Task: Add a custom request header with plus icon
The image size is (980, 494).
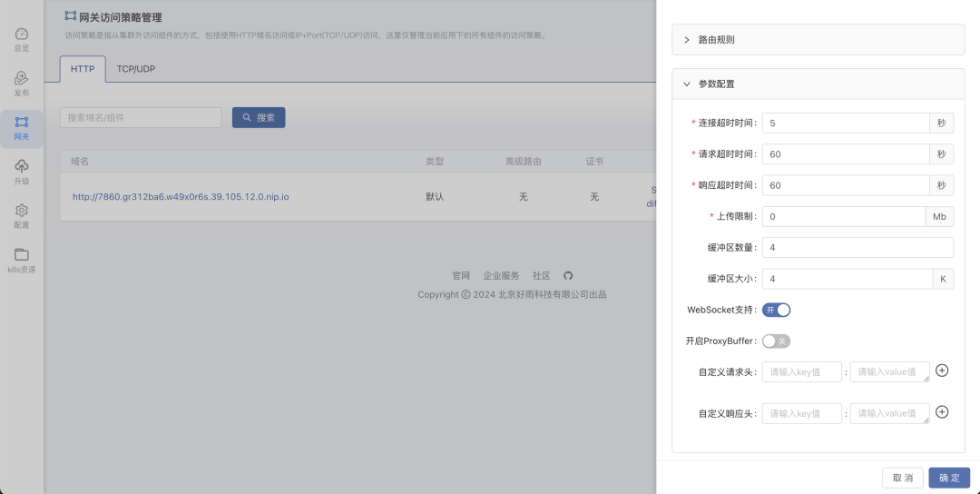Action: [942, 370]
